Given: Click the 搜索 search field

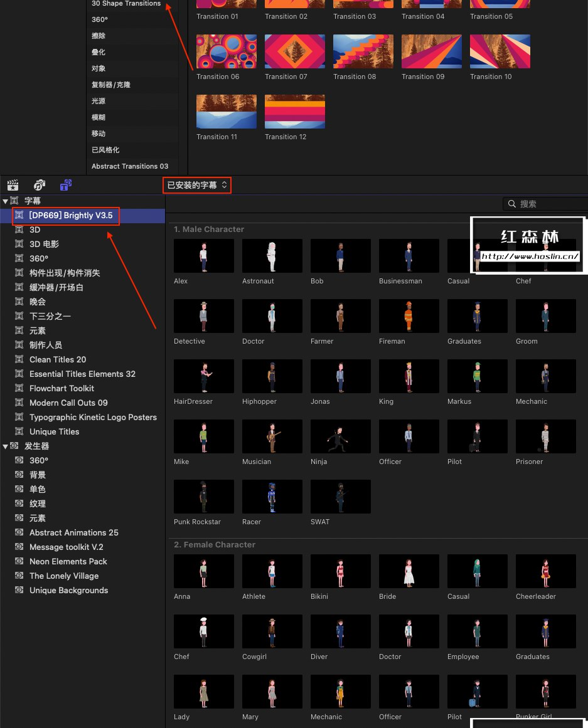Looking at the screenshot, I should [546, 204].
